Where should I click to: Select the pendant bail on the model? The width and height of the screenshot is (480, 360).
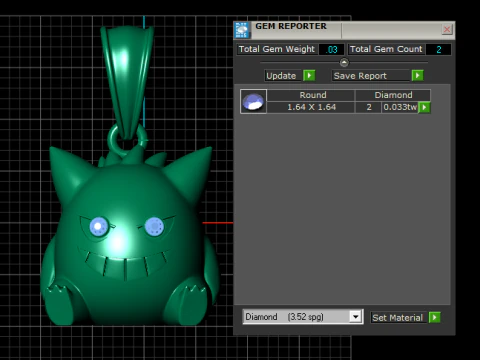point(127,82)
